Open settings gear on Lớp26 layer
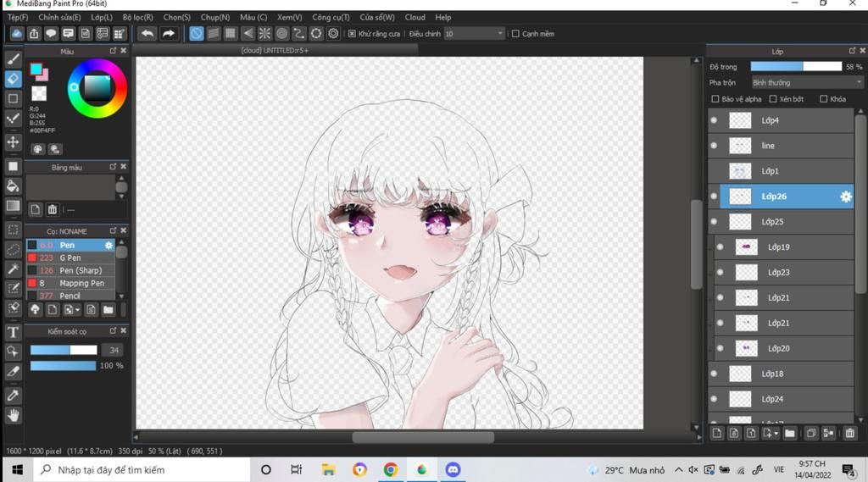Screen dimensions: 868x482 tap(846, 197)
